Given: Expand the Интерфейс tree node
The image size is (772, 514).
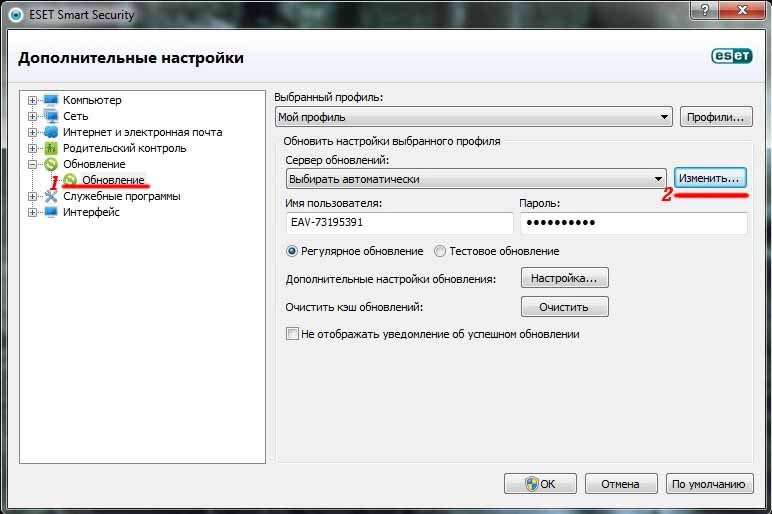Looking at the screenshot, I should pyautogui.click(x=32, y=213).
